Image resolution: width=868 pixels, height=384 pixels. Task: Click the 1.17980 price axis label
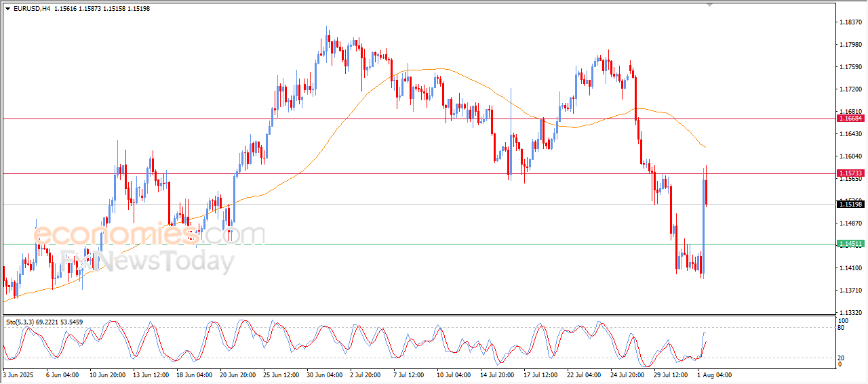tap(850, 45)
